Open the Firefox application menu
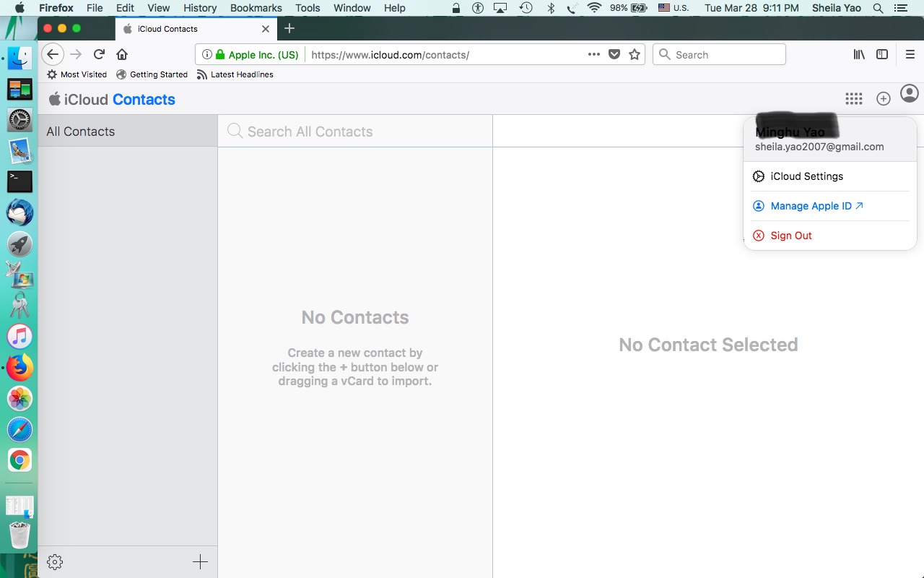The height and width of the screenshot is (578, 924). tap(56, 8)
